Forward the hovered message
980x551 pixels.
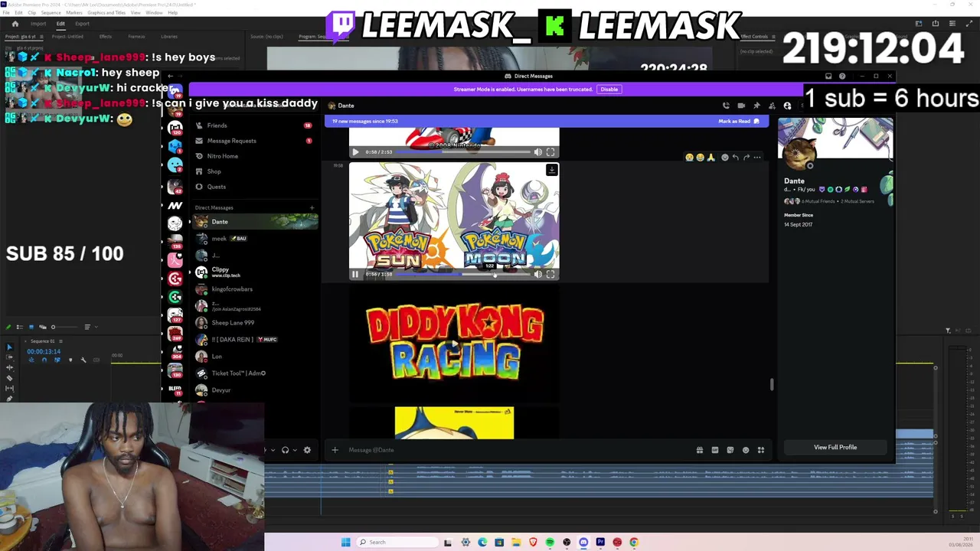pyautogui.click(x=746, y=158)
